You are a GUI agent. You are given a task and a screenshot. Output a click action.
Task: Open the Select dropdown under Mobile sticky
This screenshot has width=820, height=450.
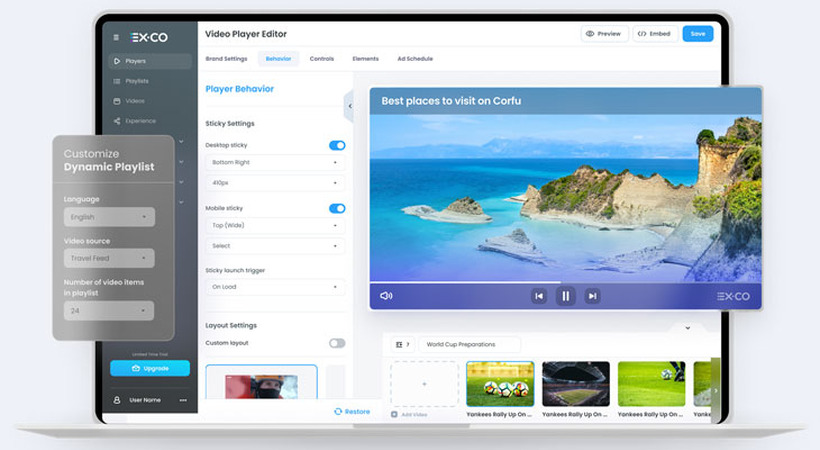coord(275,246)
